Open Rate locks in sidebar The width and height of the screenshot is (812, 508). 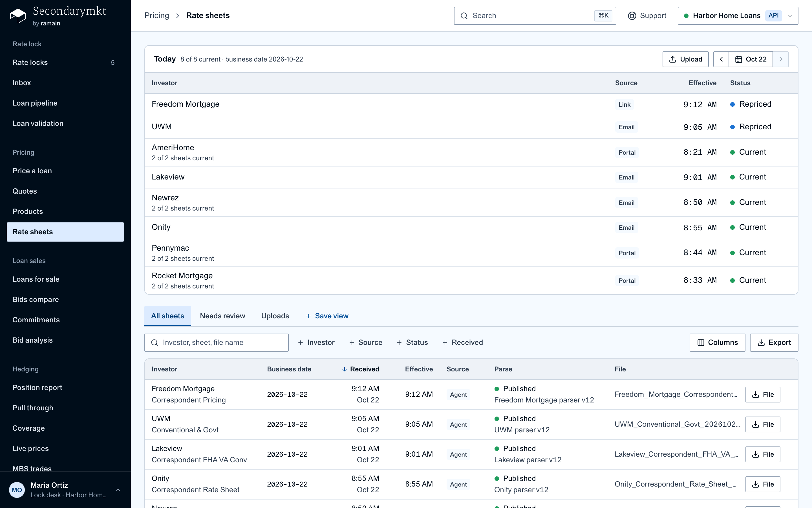tap(65, 62)
